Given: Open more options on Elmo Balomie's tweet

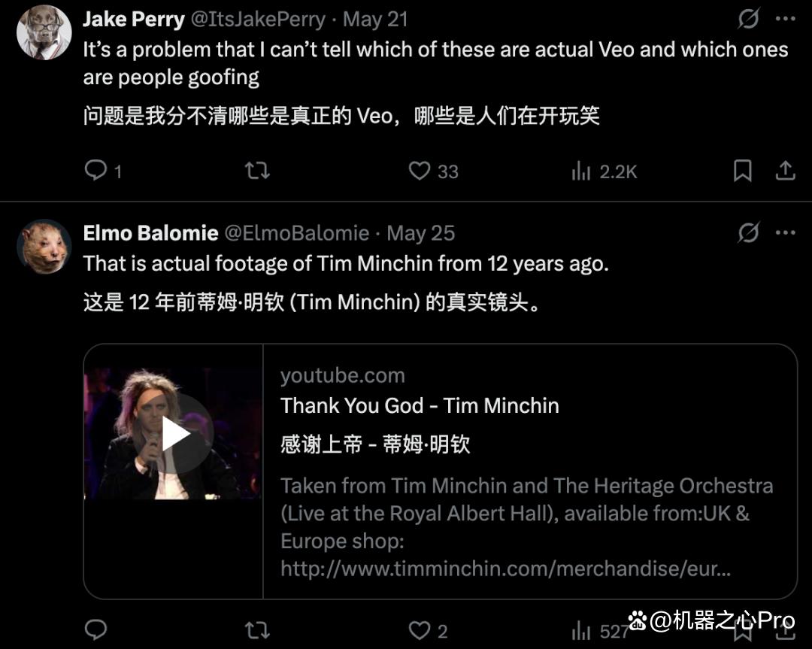Looking at the screenshot, I should pyautogui.click(x=785, y=232).
